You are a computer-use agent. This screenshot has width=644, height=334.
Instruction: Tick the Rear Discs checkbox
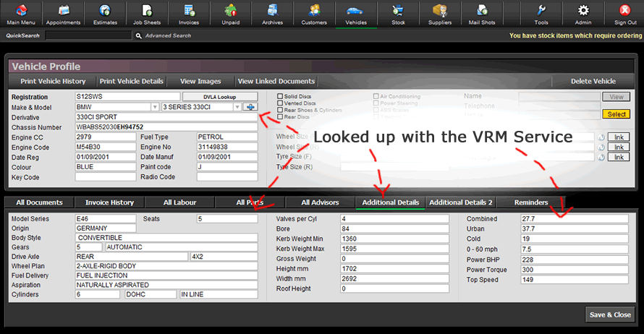280,117
